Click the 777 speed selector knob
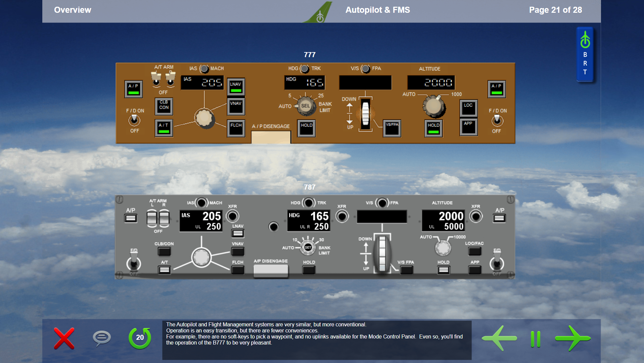Viewport: 644px width, 363px height. [x=204, y=118]
